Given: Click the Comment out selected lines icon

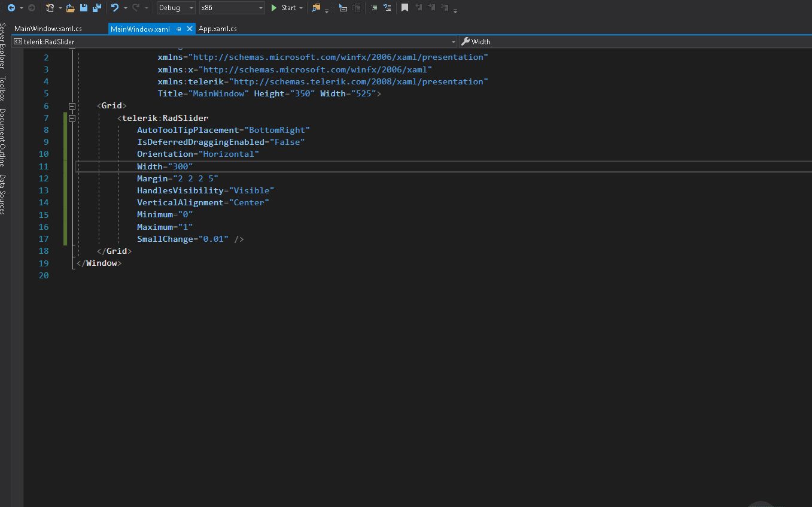Looking at the screenshot, I should click(x=374, y=8).
